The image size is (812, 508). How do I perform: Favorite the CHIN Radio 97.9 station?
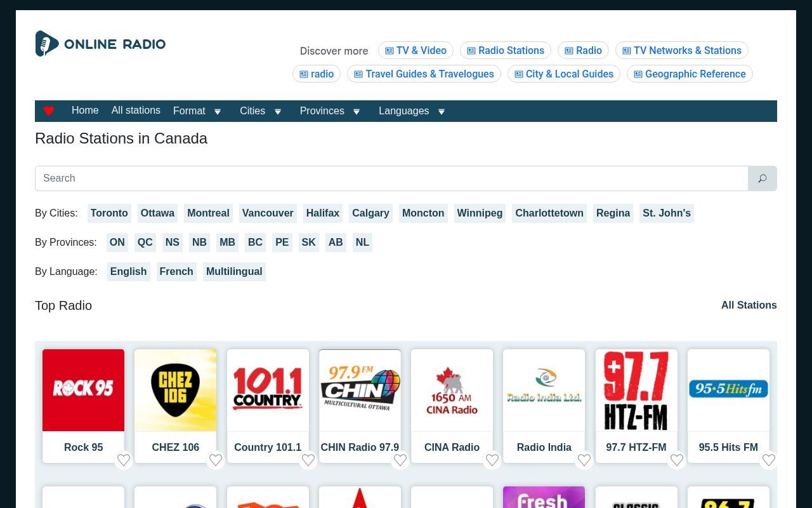pyautogui.click(x=400, y=460)
